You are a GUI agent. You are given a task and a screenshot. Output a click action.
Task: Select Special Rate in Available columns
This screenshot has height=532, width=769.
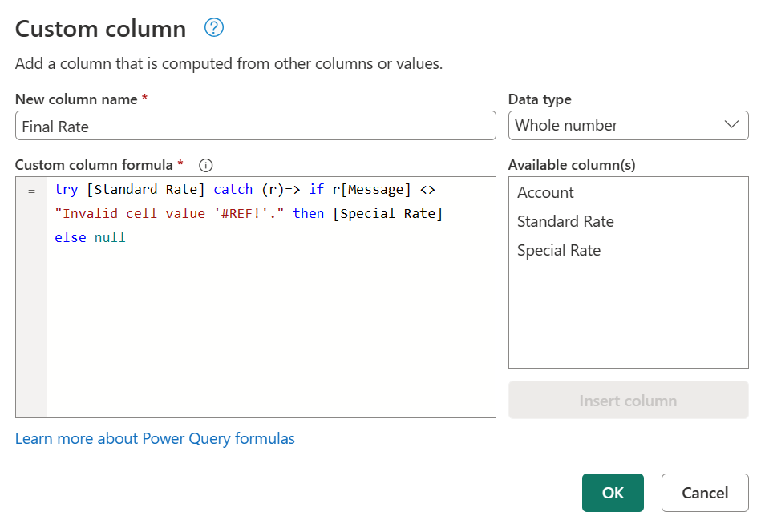tap(559, 250)
